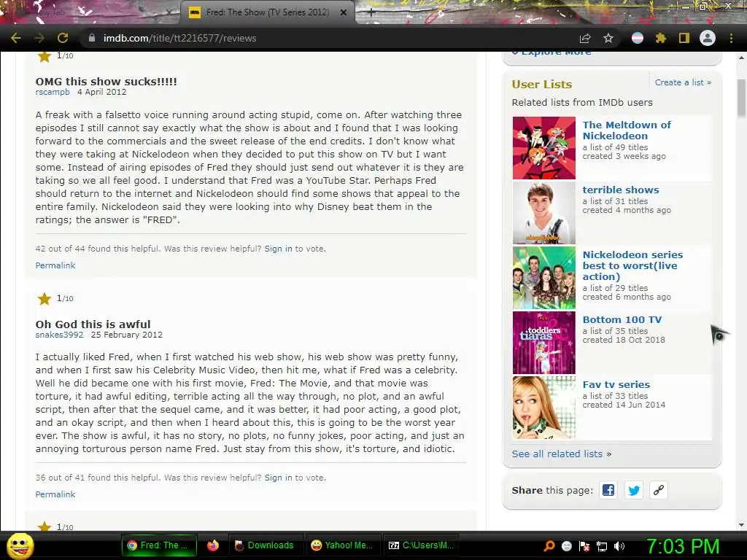
Task: Click "42 out of 44 found this helpful"
Action: pos(97,249)
